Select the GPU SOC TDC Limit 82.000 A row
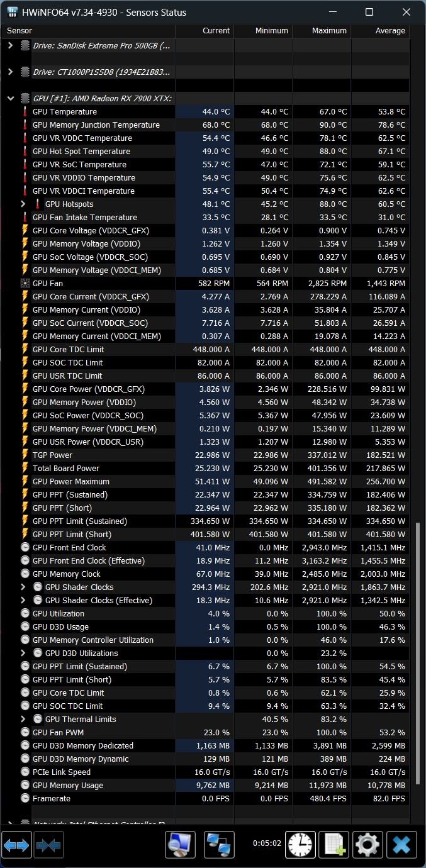Screen dimensions: 426x868 pos(206,363)
